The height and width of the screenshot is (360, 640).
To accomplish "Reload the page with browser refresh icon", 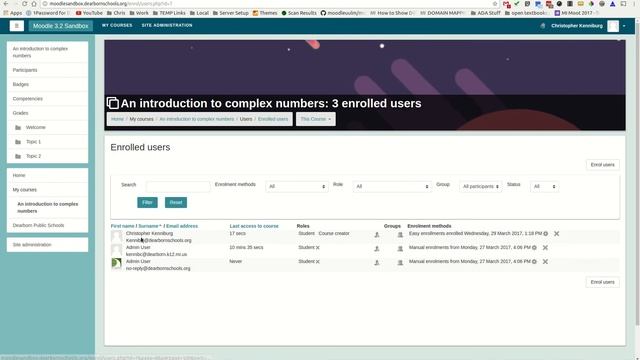I will pos(24,4).
